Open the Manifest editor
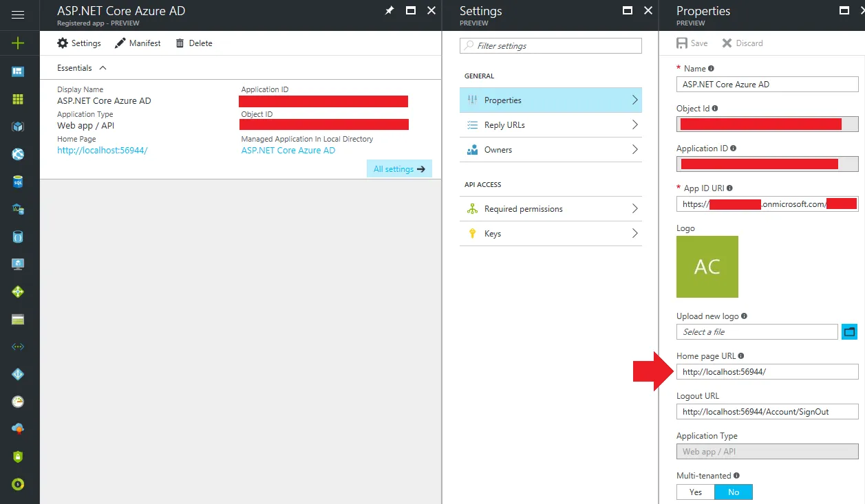Image resolution: width=865 pixels, height=504 pixels. pyautogui.click(x=138, y=43)
